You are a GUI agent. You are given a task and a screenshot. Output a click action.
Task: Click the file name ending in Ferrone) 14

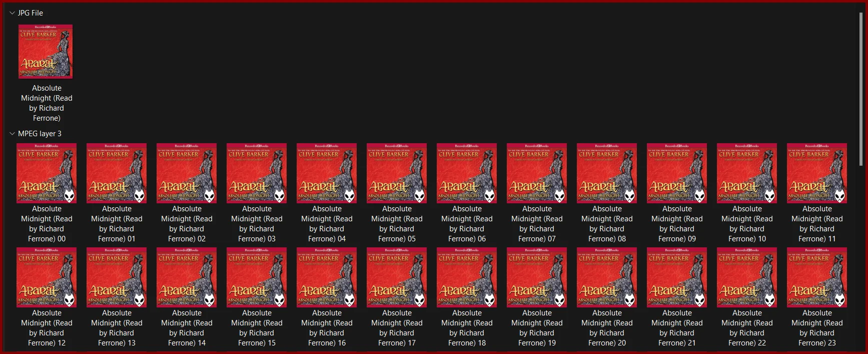(x=187, y=328)
